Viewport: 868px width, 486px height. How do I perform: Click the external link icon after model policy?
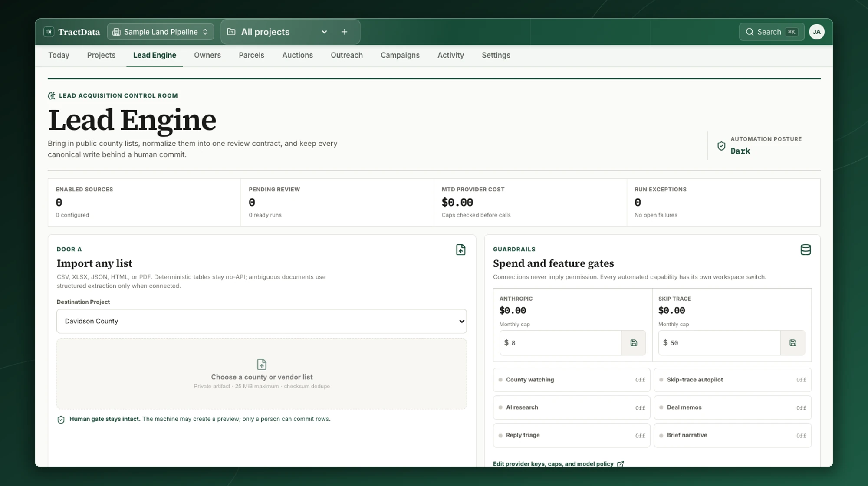click(621, 464)
